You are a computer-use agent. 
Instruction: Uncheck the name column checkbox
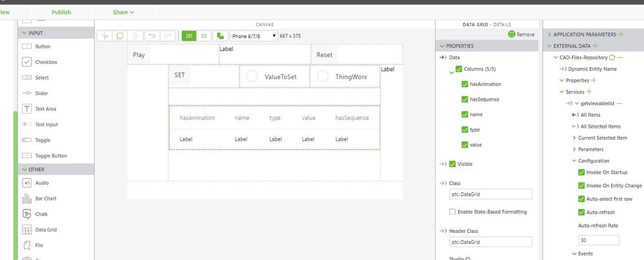(465, 114)
